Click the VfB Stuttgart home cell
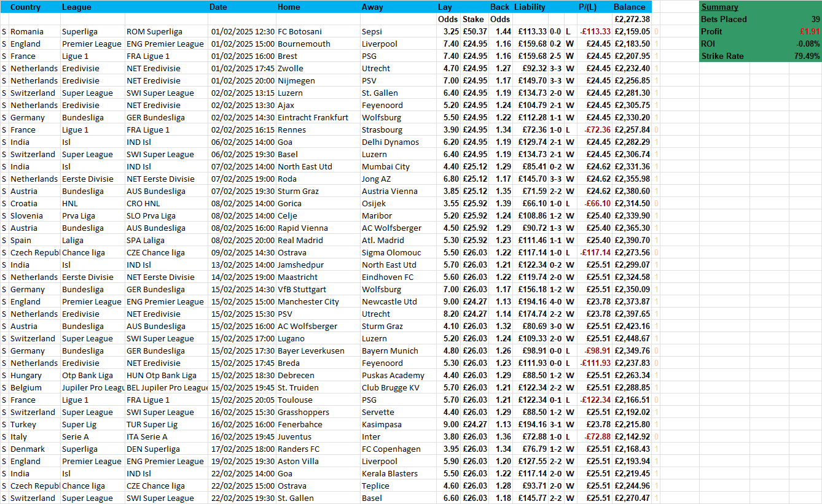This screenshot has width=822, height=504. 318,289
